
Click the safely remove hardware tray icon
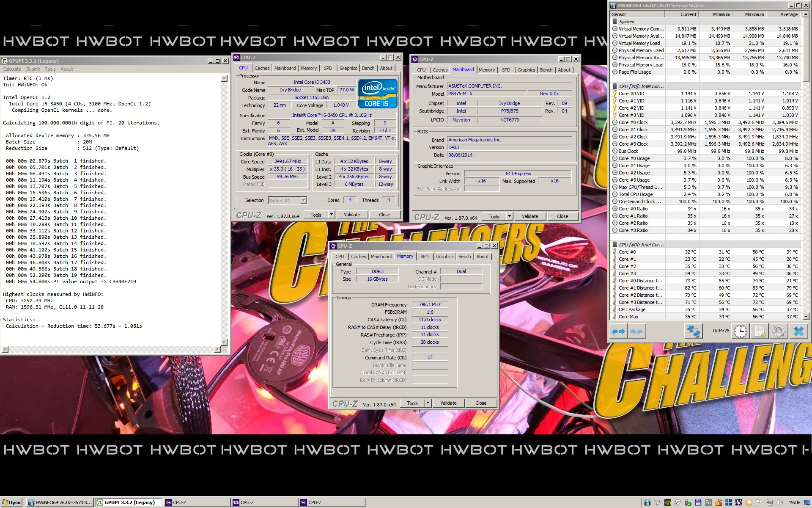coord(688,502)
